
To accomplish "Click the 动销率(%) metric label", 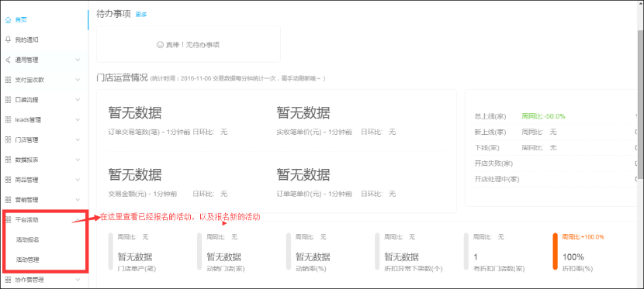I will point(311,270).
